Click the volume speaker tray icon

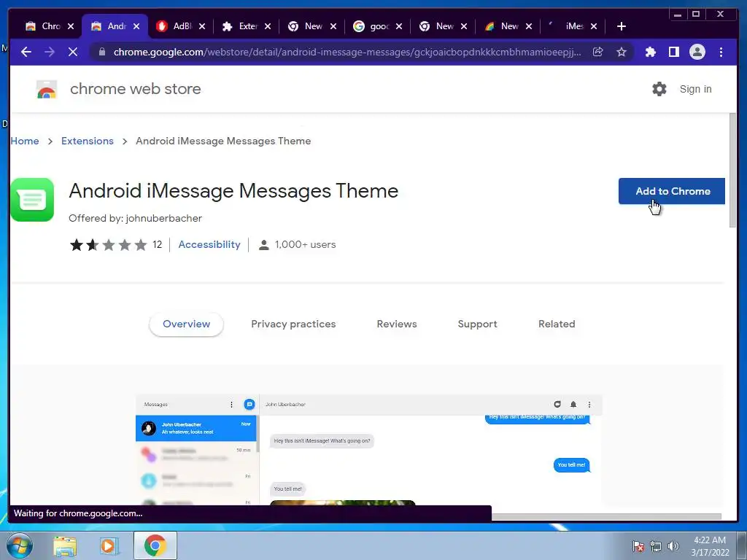point(673,545)
